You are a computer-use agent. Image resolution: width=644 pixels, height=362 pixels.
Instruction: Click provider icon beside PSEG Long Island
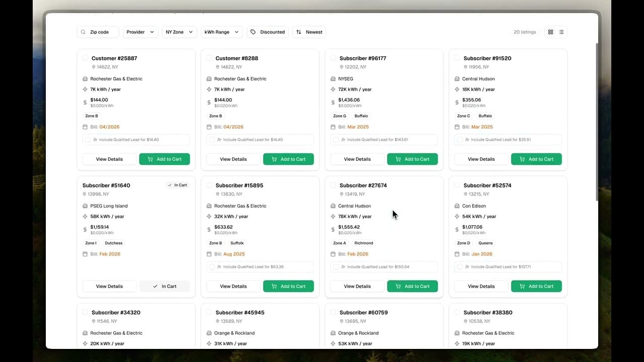point(85,206)
